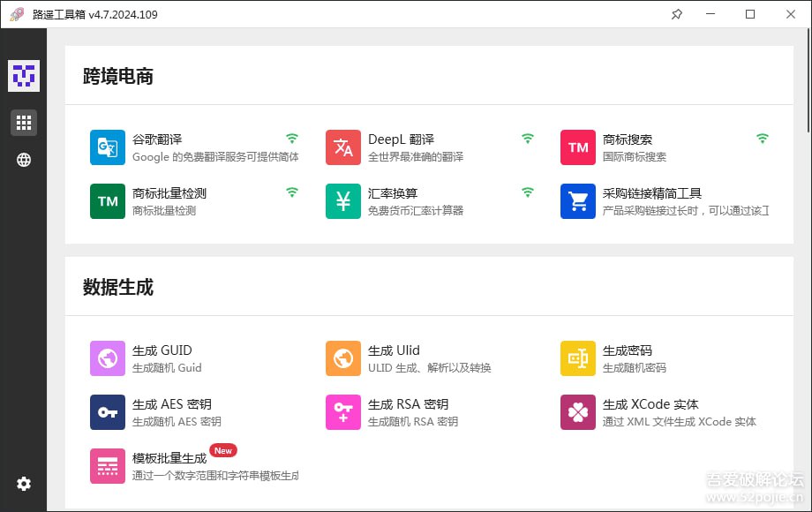The width and height of the screenshot is (812, 512).
Task: Open the 谷歌翻译 Google Translate tool icon
Action: click(107, 147)
